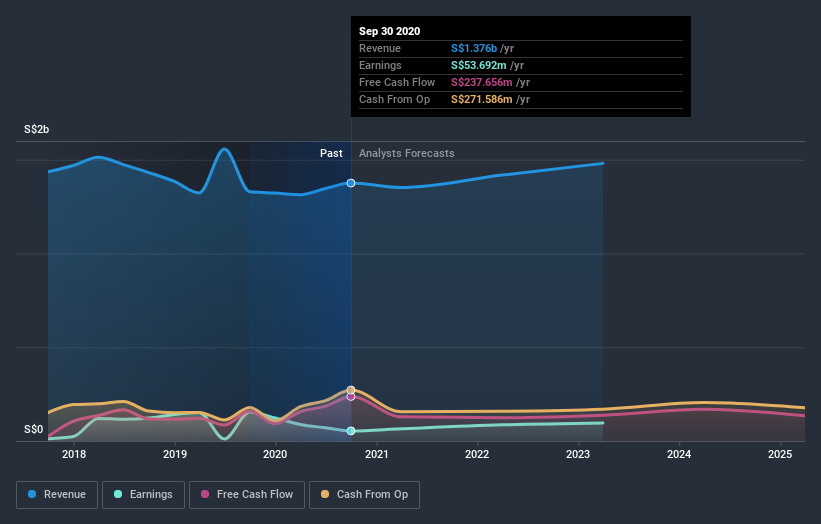
Task: Click the 2024 x-axis label
Action: (x=679, y=454)
